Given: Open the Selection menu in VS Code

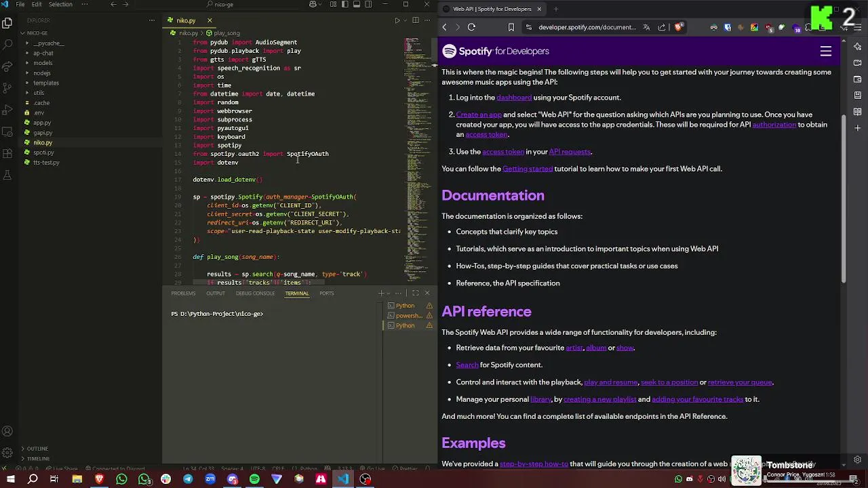Looking at the screenshot, I should click(x=60, y=4).
